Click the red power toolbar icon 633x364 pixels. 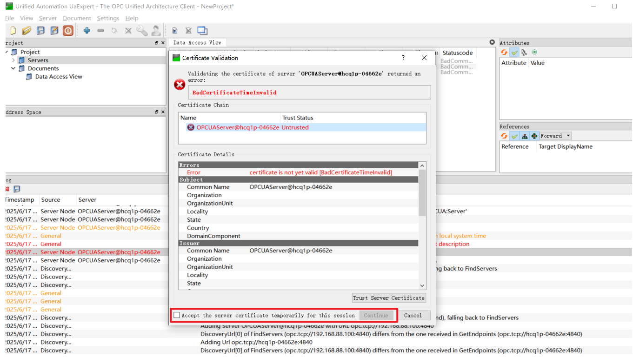click(68, 31)
